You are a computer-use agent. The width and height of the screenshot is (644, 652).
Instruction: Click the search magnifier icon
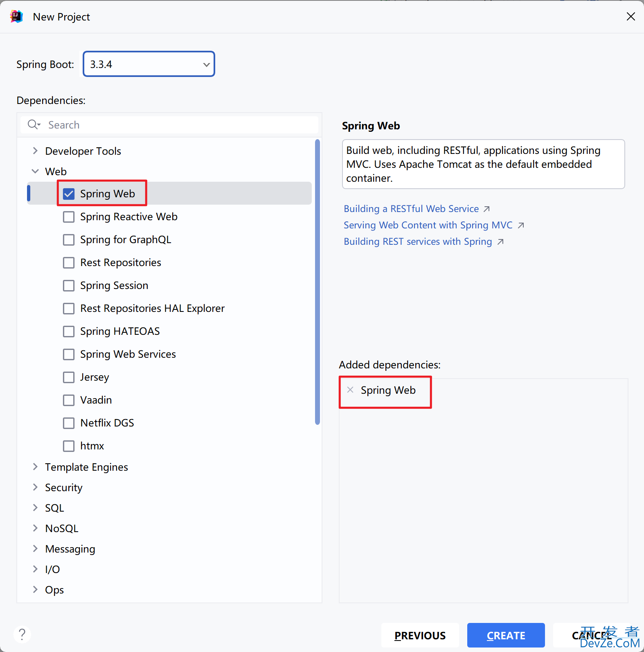pyautogui.click(x=34, y=124)
